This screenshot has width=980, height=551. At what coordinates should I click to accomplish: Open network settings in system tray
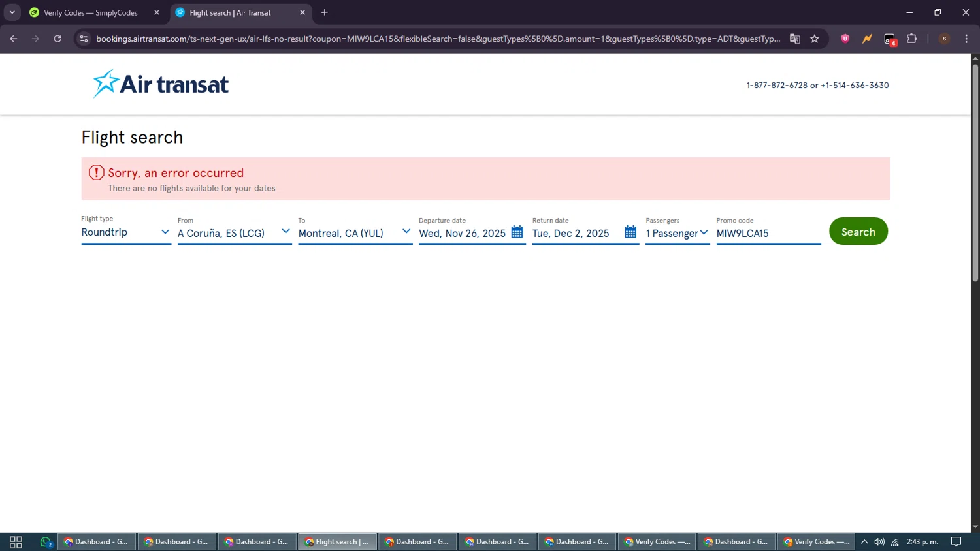(x=895, y=542)
